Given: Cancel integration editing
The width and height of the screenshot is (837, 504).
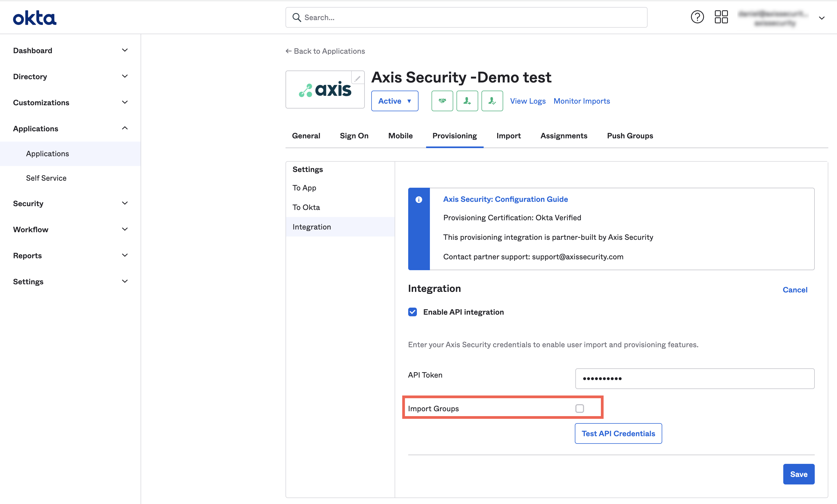Looking at the screenshot, I should coord(795,290).
